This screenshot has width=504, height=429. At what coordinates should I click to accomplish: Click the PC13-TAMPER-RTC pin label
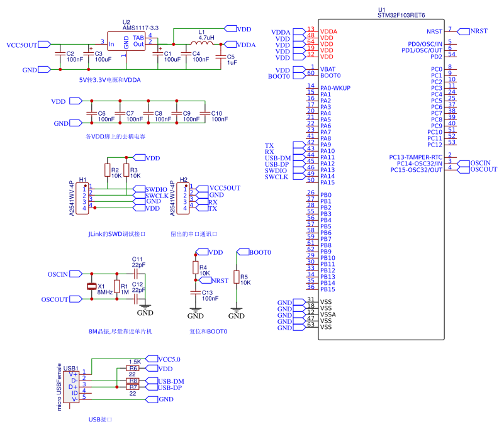pyautogui.click(x=416, y=157)
